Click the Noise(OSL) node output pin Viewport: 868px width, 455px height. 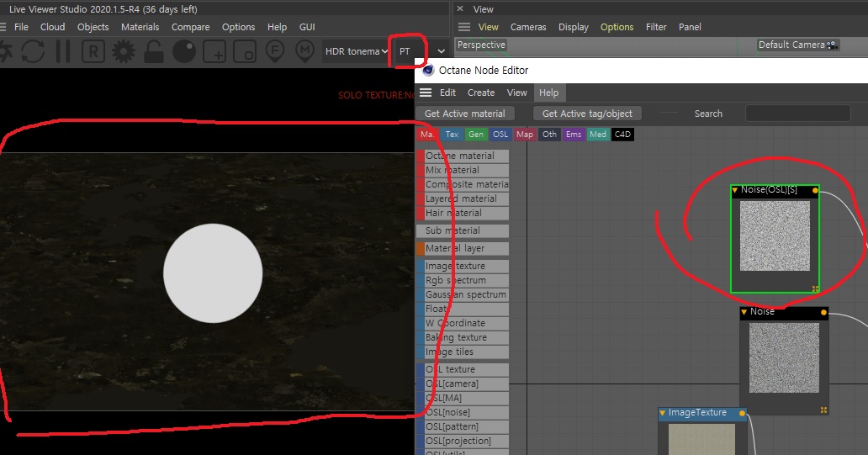(815, 190)
